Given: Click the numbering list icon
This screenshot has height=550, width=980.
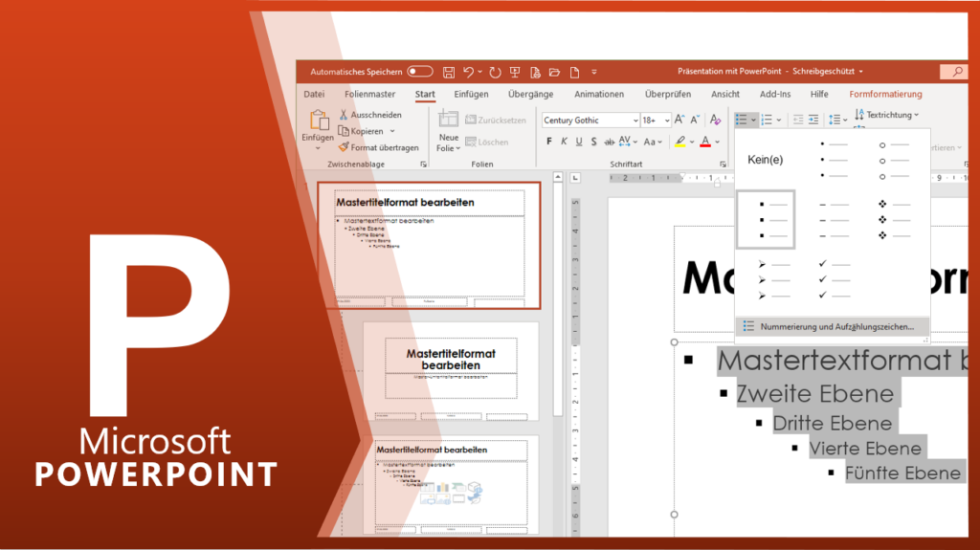Looking at the screenshot, I should coord(767,120).
